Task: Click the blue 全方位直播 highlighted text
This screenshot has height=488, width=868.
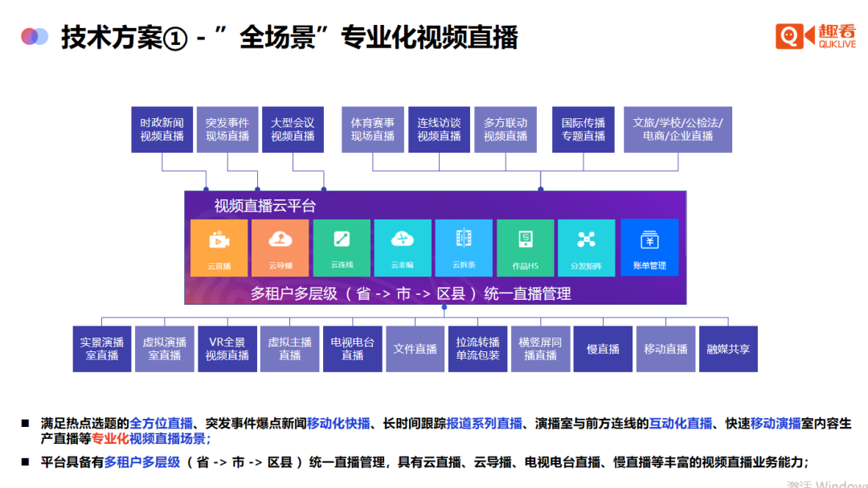Action: [162, 423]
